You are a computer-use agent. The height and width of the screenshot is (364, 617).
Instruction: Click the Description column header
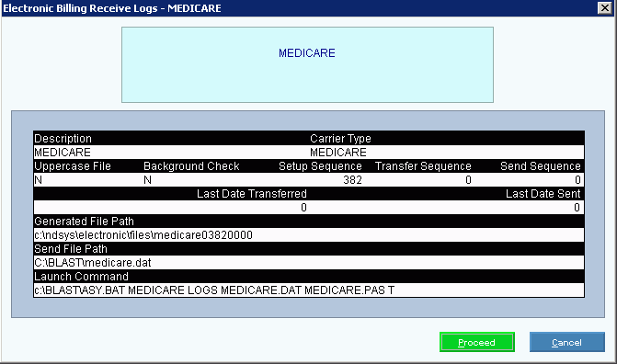point(63,139)
